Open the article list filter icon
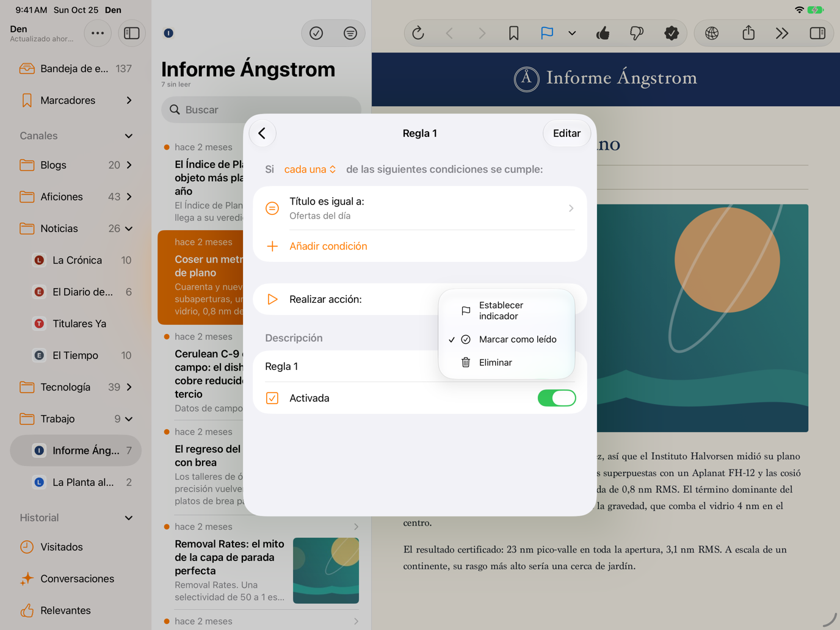Image resolution: width=840 pixels, height=630 pixels. [350, 33]
